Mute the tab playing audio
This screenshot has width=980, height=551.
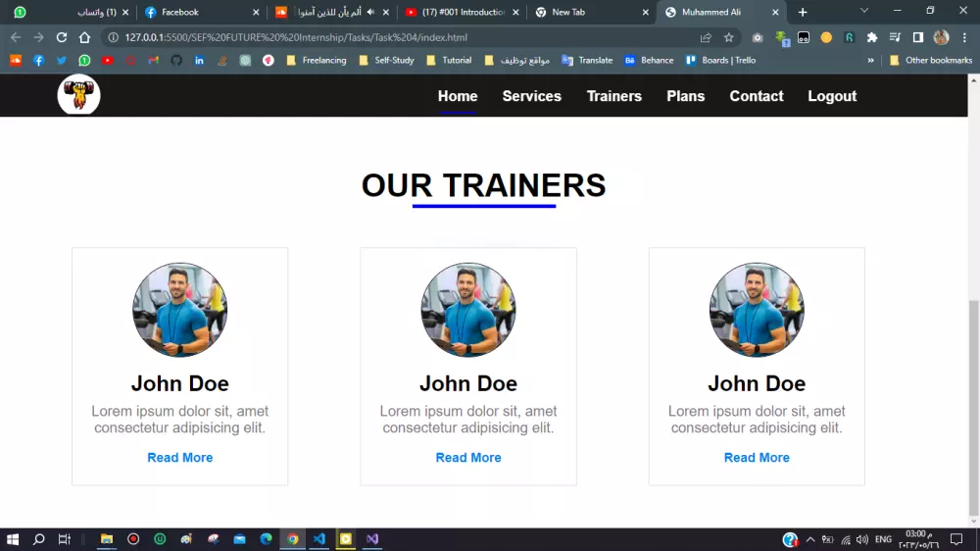pos(370,12)
